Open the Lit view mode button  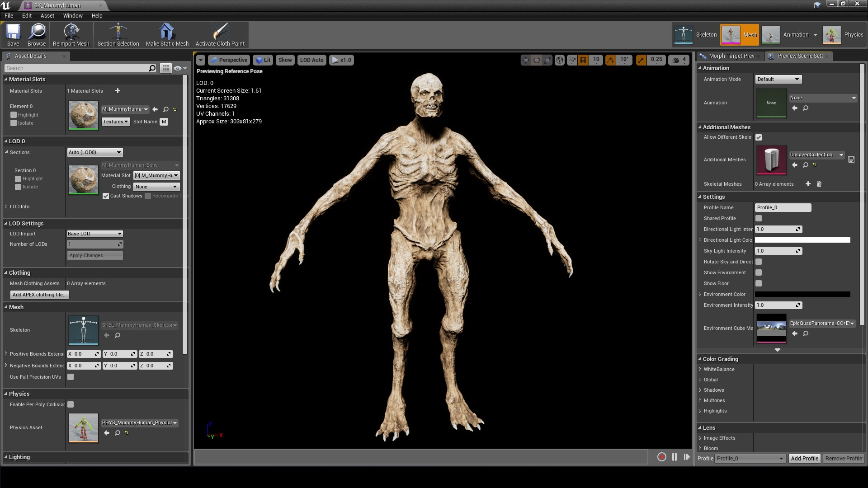(x=263, y=60)
